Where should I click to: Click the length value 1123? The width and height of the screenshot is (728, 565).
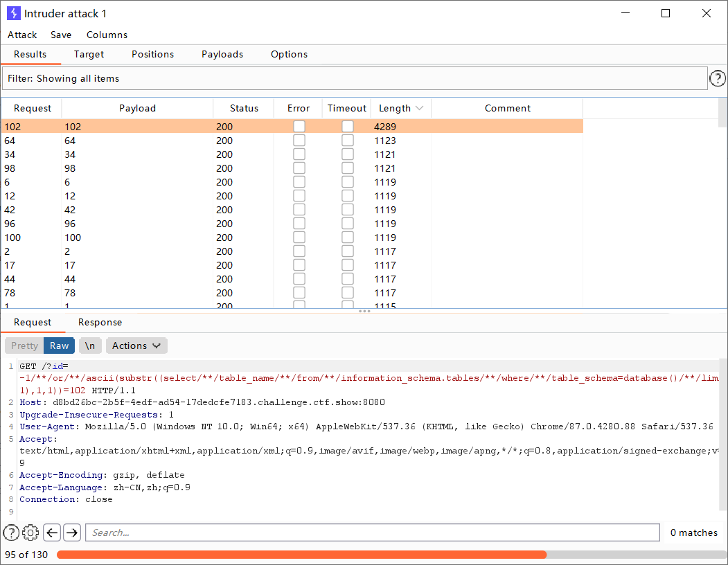pos(385,141)
